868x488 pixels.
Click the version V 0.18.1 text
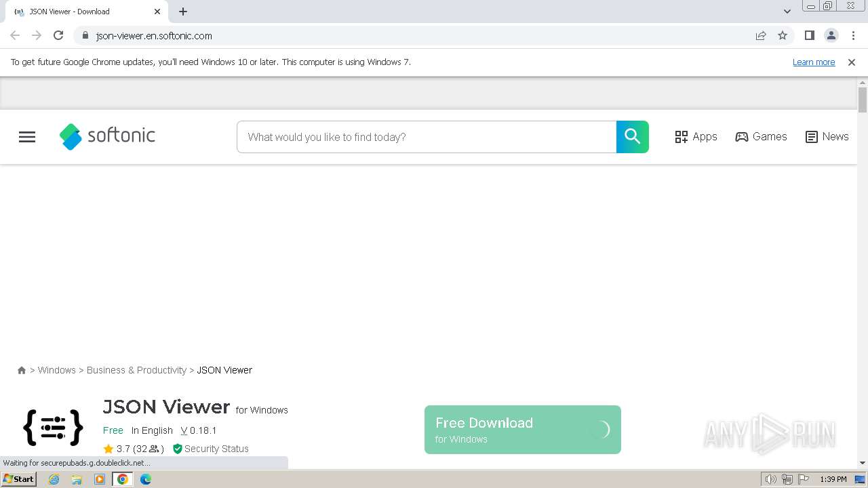point(199,430)
